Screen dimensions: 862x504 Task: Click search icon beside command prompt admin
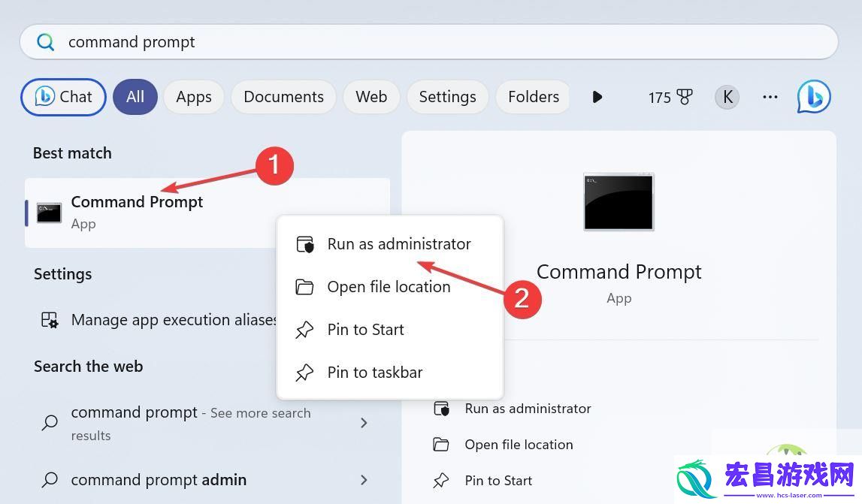click(50, 480)
